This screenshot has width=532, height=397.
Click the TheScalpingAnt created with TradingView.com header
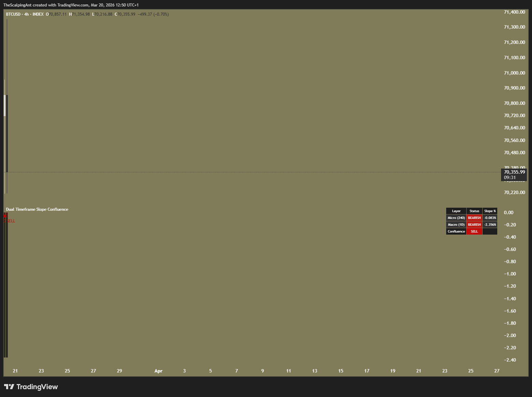tap(71, 5)
